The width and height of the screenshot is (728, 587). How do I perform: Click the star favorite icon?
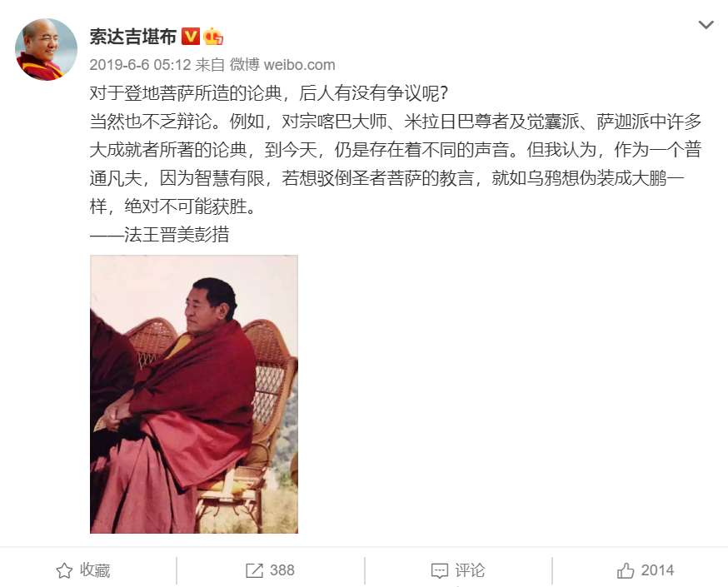coord(64,570)
